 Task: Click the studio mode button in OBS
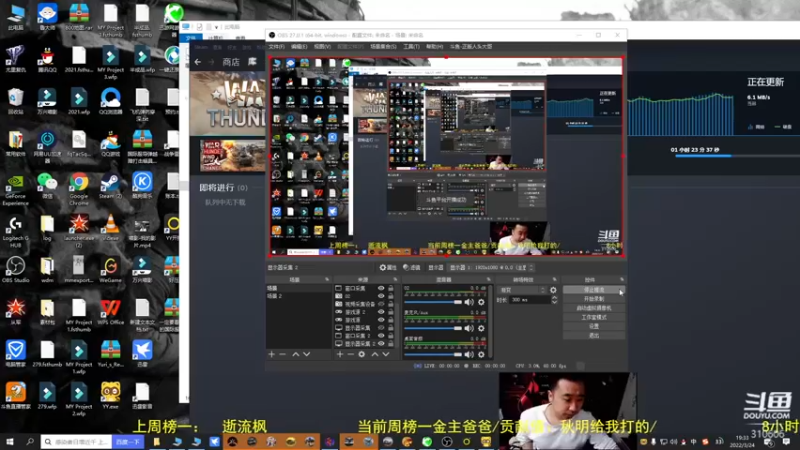[594, 317]
